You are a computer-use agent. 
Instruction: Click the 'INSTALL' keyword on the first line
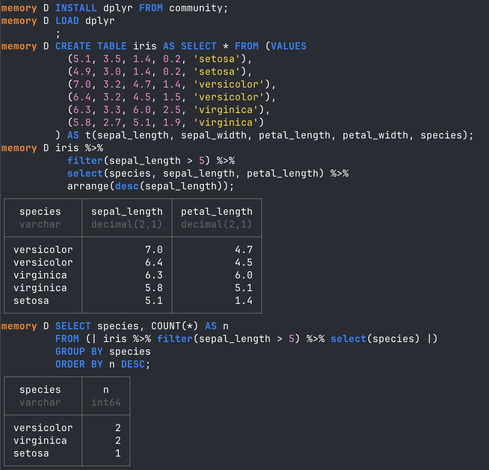click(x=76, y=8)
